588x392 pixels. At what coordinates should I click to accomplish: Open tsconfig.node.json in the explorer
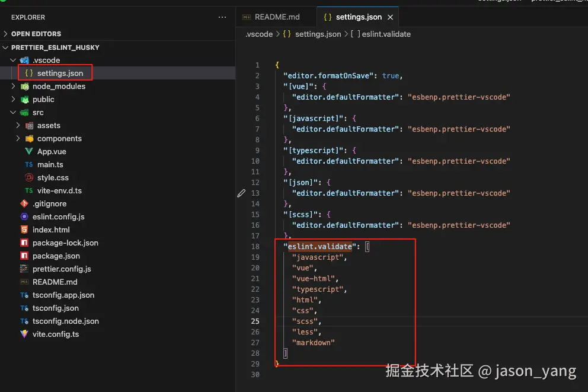tap(66, 321)
